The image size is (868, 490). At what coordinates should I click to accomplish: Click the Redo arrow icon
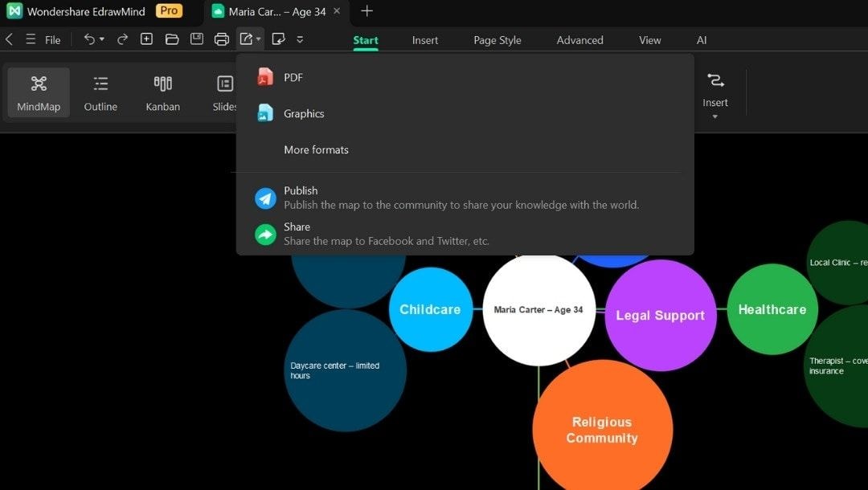[x=122, y=39]
